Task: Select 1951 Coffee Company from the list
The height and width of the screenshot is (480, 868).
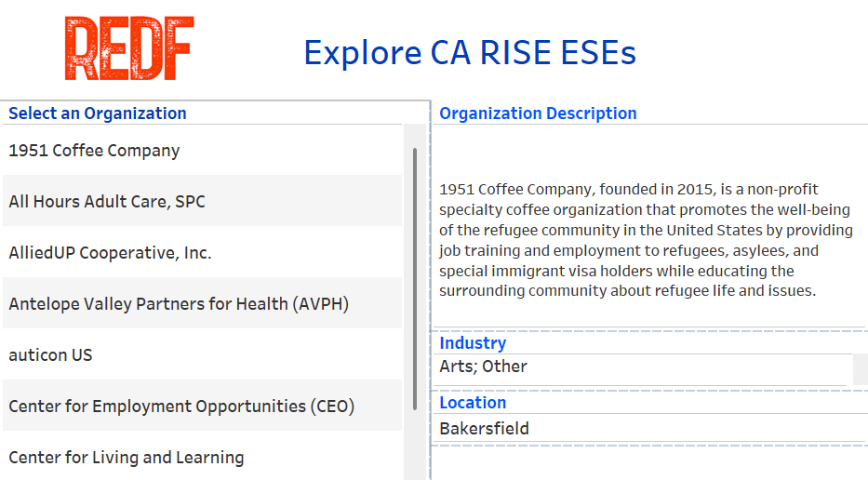Action: 94,151
